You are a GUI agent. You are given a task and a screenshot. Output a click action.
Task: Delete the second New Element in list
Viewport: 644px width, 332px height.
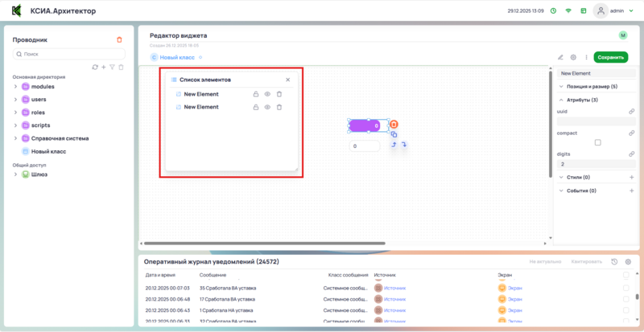tap(279, 107)
